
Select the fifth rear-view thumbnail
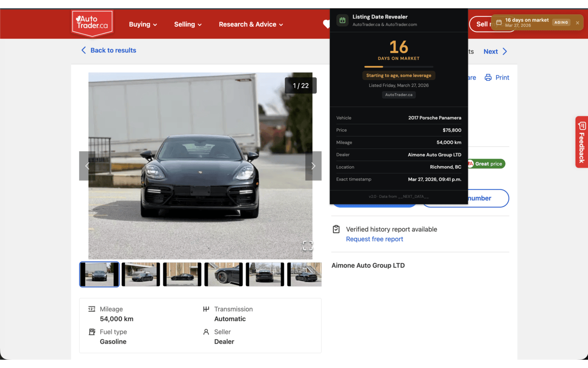coord(265,274)
